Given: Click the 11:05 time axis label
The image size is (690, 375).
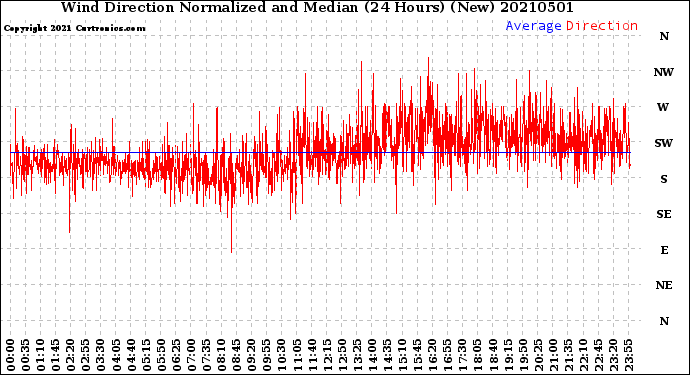Looking at the screenshot, I should pyautogui.click(x=297, y=355).
